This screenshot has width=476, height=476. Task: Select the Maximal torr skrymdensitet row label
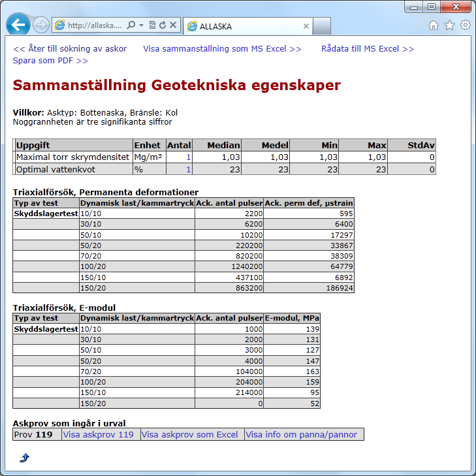pyautogui.click(x=72, y=157)
